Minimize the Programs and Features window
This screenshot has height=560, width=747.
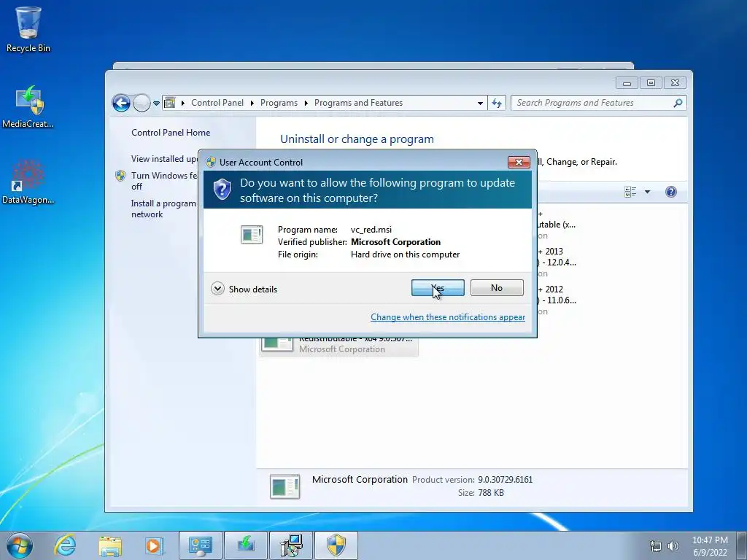pos(627,83)
